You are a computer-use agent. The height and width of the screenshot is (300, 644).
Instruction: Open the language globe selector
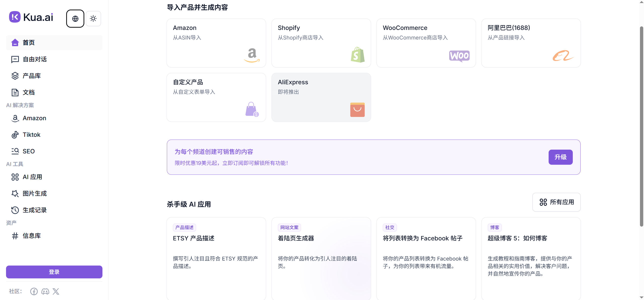click(x=75, y=19)
